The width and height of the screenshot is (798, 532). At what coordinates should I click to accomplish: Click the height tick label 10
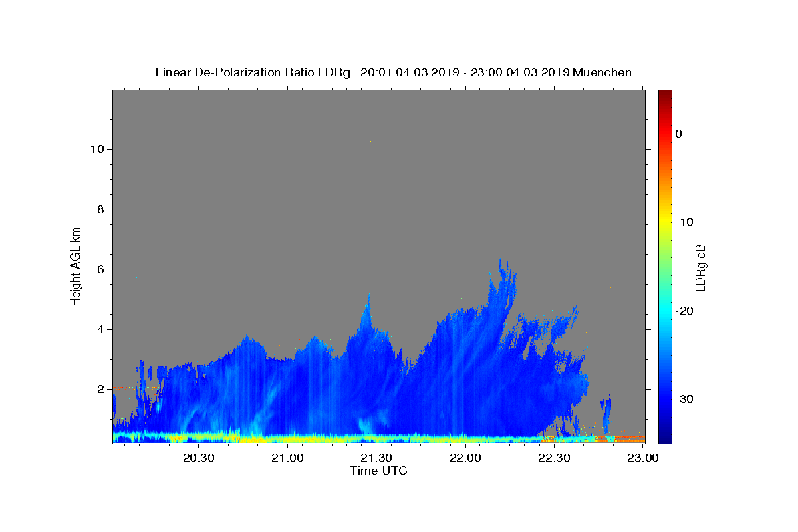coord(97,149)
